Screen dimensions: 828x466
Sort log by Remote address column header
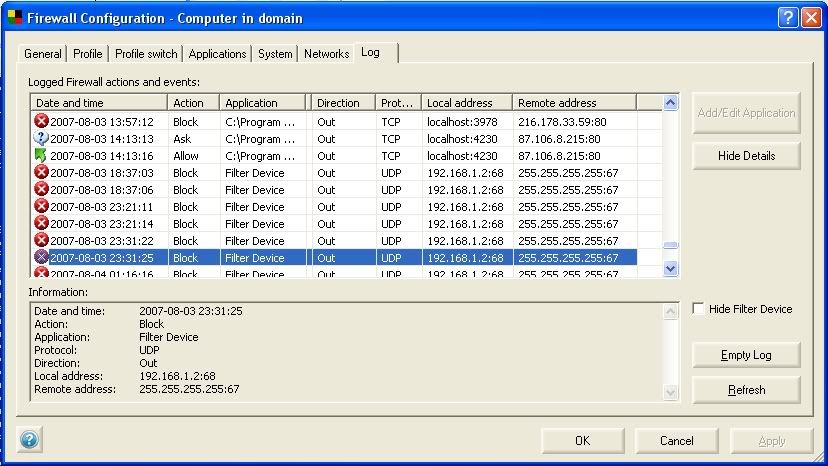tap(574, 103)
